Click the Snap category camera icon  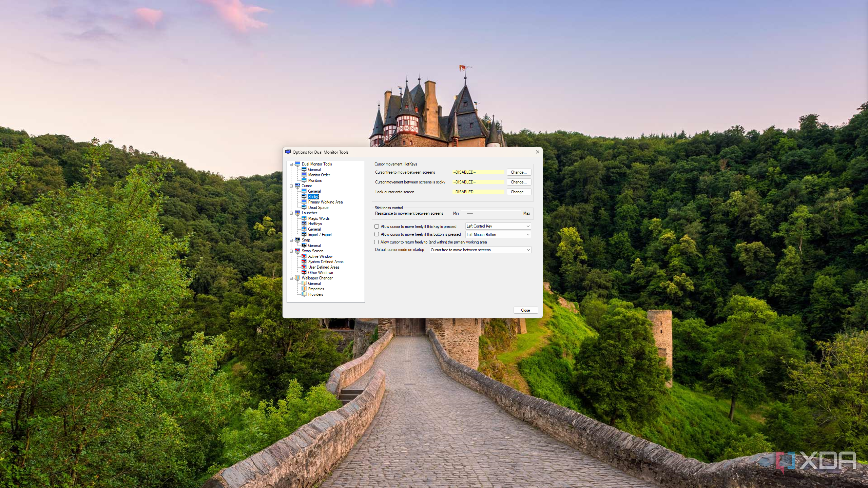pyautogui.click(x=297, y=240)
